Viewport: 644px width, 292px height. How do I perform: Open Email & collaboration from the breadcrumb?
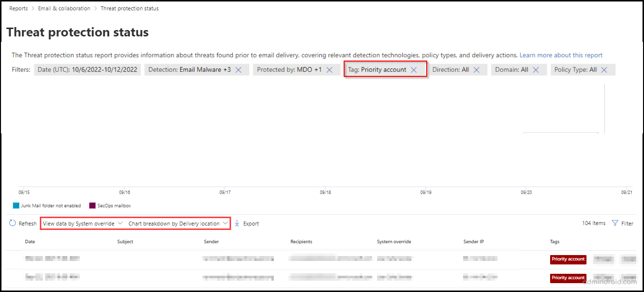pyautogui.click(x=64, y=8)
